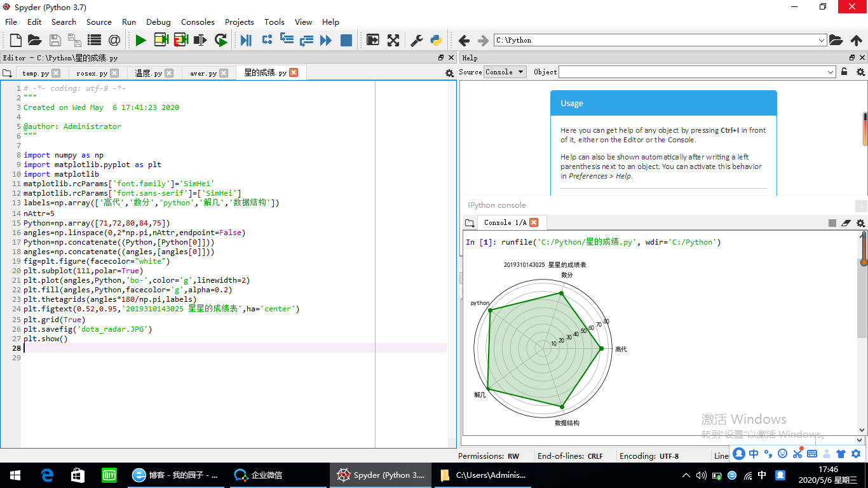Close the temp.py editor tab
The height and width of the screenshot is (488, 868).
(x=56, y=73)
